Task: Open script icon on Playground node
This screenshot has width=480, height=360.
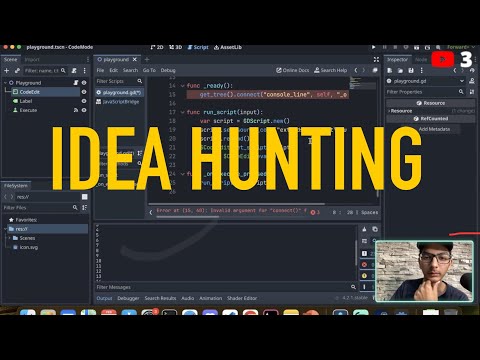Action: (x=76, y=83)
